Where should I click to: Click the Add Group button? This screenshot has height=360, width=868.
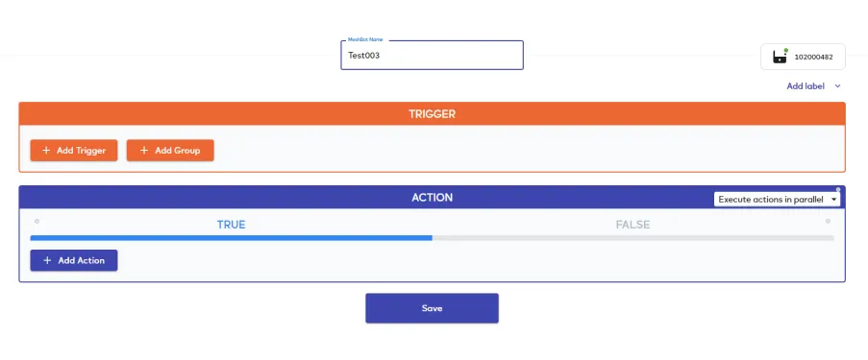coord(170,151)
